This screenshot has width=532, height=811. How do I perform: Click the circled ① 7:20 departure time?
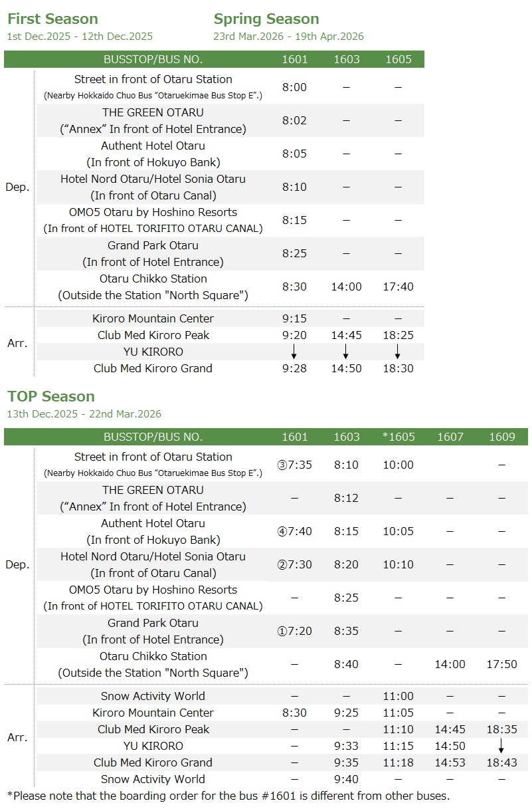294,631
